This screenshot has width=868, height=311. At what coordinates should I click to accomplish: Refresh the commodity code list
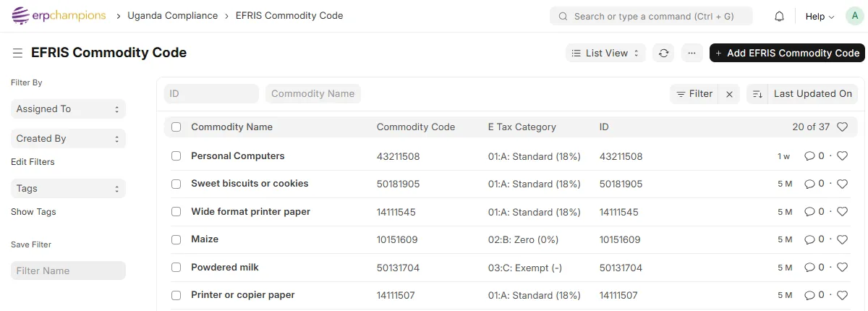click(663, 53)
